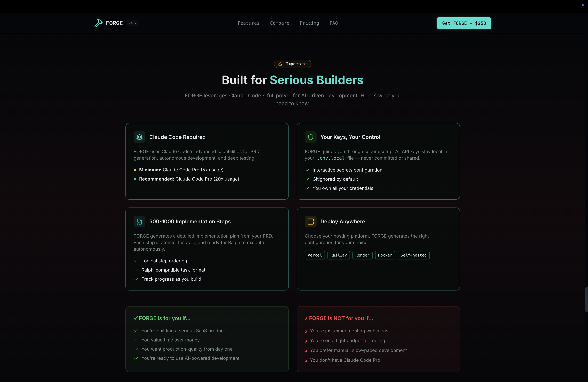This screenshot has width=588, height=382.
Task: Click the Self-hosted option tag
Action: pyautogui.click(x=413, y=255)
